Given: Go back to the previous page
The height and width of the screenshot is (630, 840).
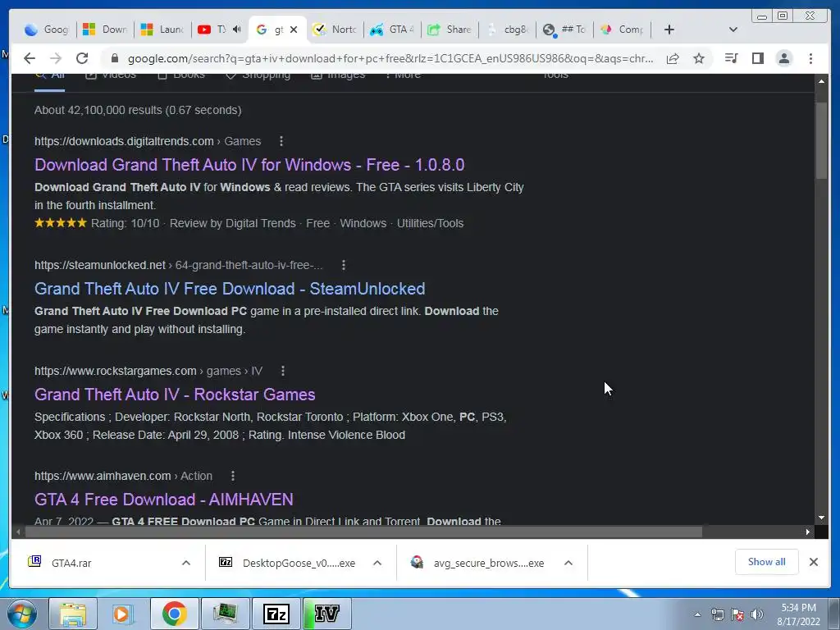Looking at the screenshot, I should [x=30, y=58].
